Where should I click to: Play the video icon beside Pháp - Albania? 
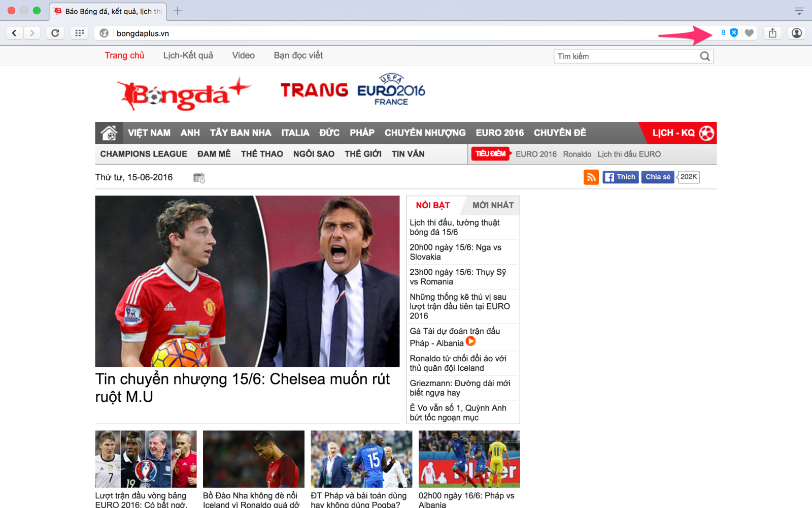[x=471, y=341]
